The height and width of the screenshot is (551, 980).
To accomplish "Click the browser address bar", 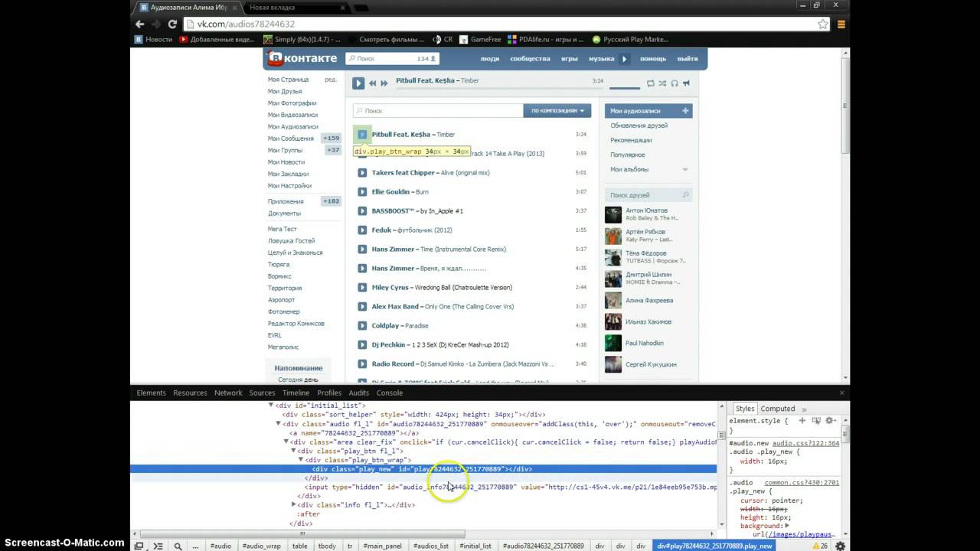I will pyautogui.click(x=507, y=24).
